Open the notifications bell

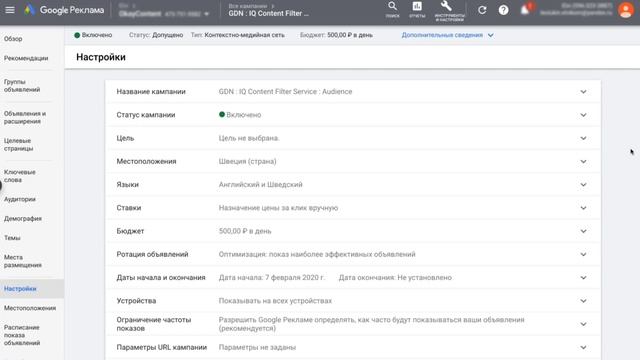pos(525,10)
